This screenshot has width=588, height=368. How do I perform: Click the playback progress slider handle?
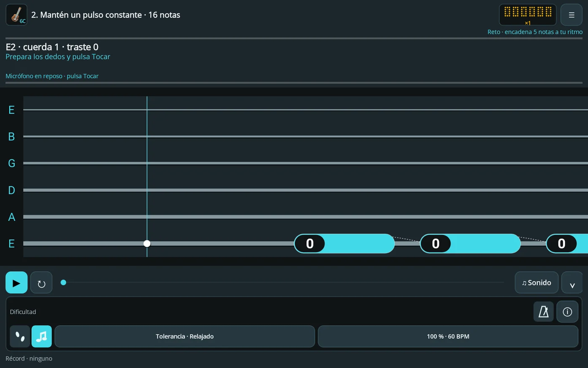coord(63,283)
